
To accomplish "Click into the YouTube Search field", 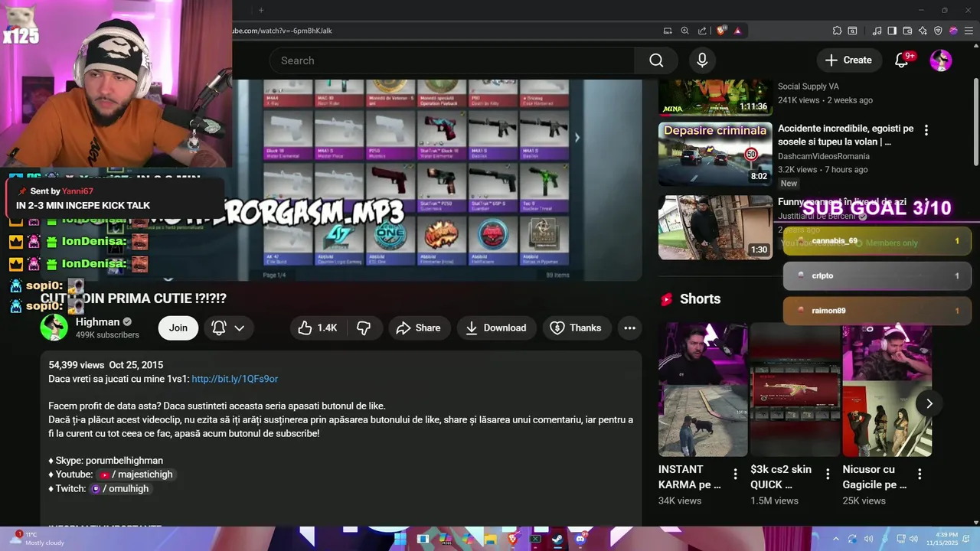I will [x=452, y=60].
